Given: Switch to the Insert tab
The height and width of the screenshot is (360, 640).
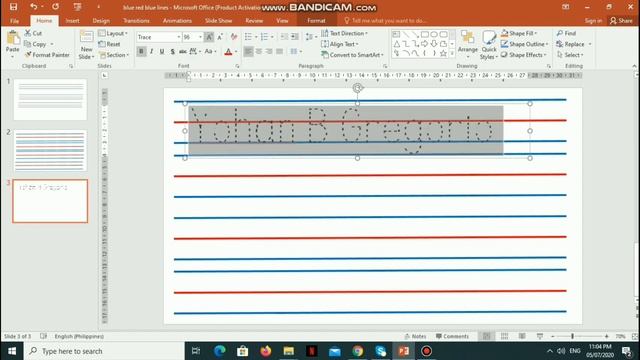Looking at the screenshot, I should click(73, 20).
